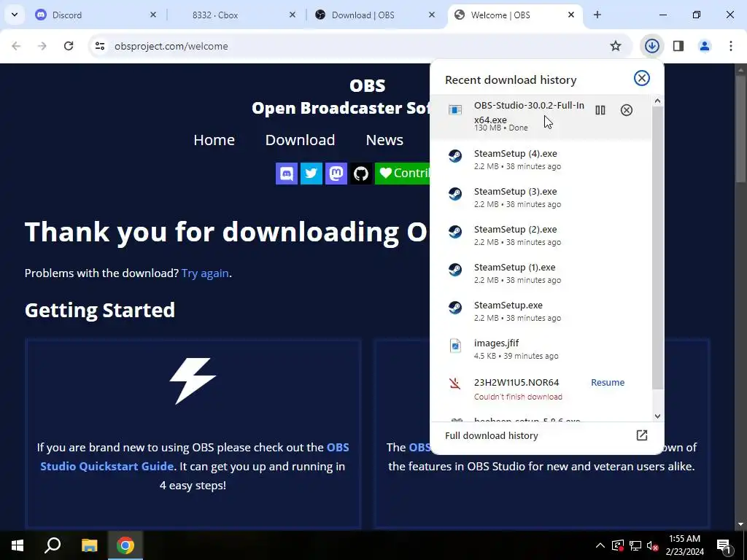Open the browser side panel

coord(678,46)
